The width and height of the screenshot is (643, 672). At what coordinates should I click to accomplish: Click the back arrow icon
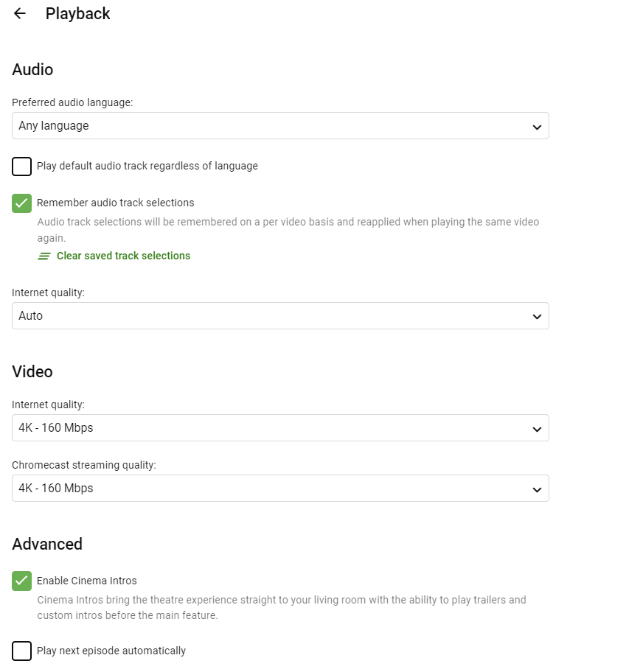[x=20, y=14]
